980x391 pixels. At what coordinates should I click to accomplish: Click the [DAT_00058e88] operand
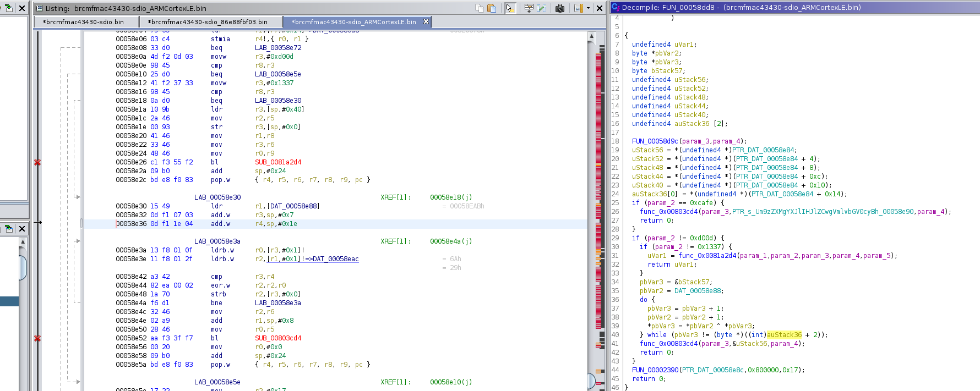(x=293, y=206)
